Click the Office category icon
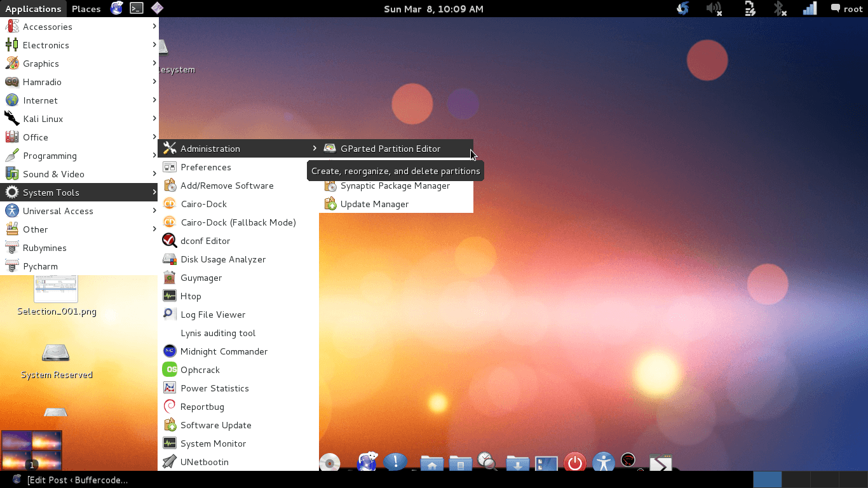868x488 pixels. pos(12,137)
